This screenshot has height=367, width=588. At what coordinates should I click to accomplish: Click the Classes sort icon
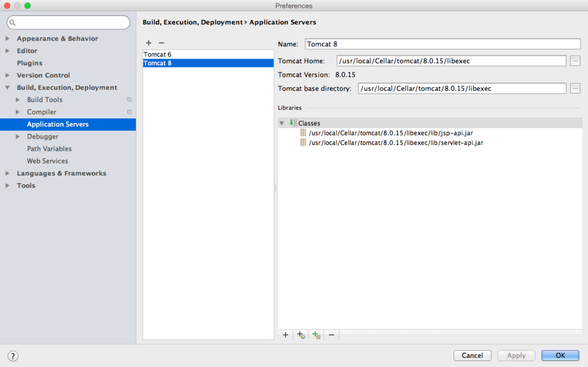pos(293,123)
